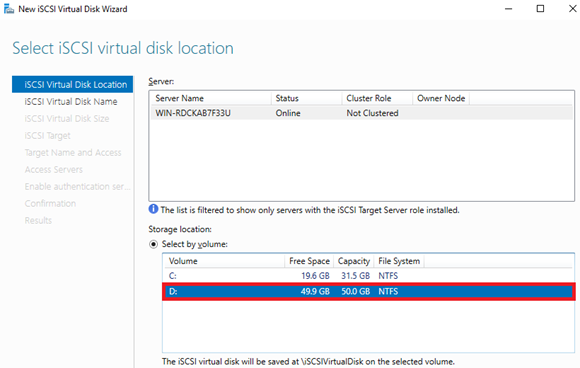Sort volumes by Capacity header

click(x=354, y=261)
